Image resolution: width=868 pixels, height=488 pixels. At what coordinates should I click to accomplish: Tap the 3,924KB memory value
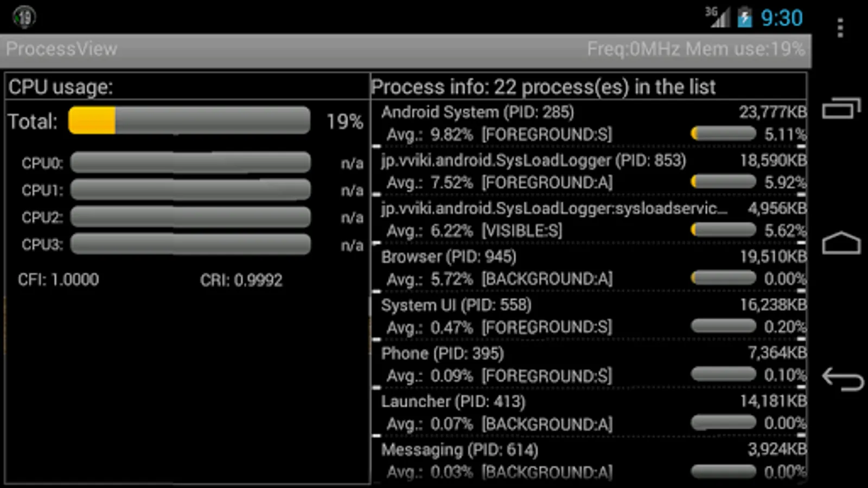[x=777, y=450]
